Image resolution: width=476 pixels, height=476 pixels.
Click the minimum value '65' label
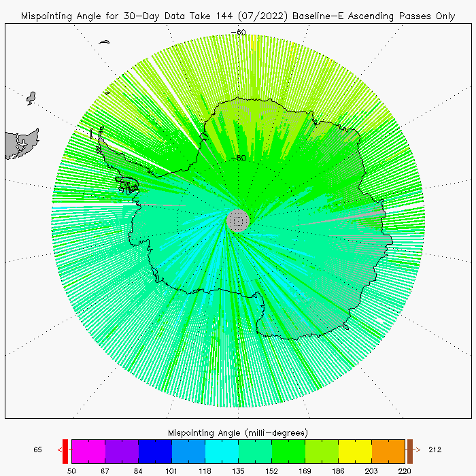[x=37, y=449]
